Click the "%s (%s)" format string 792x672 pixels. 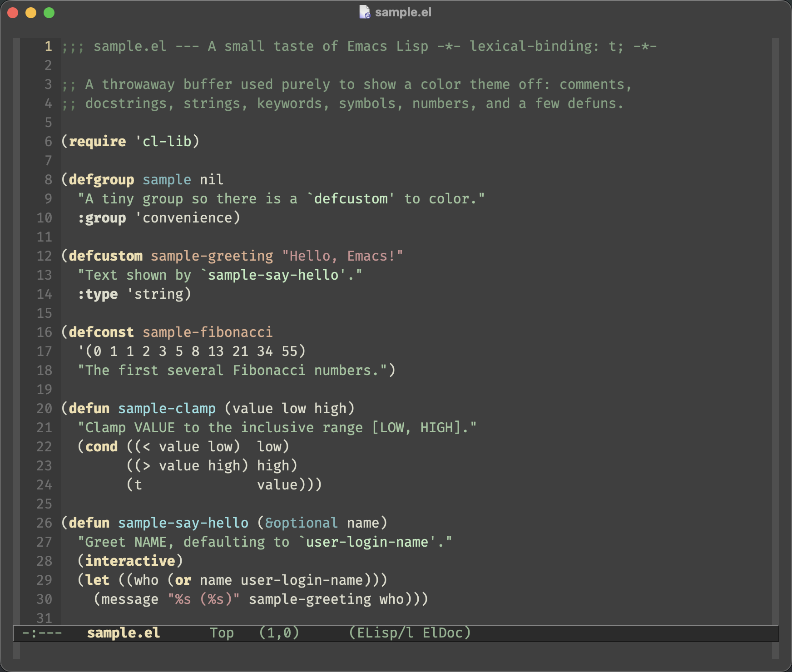click(x=204, y=599)
